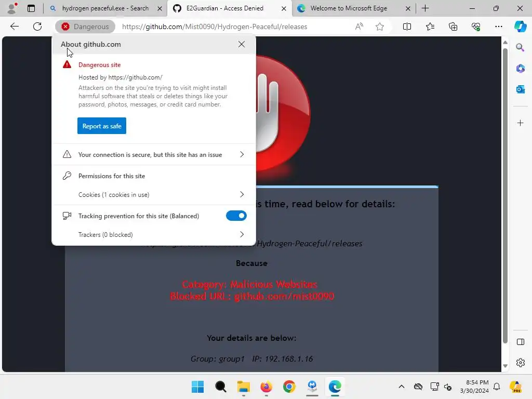The height and width of the screenshot is (399, 532).
Task: Open Settings and more ellipsis menu
Action: click(498, 26)
